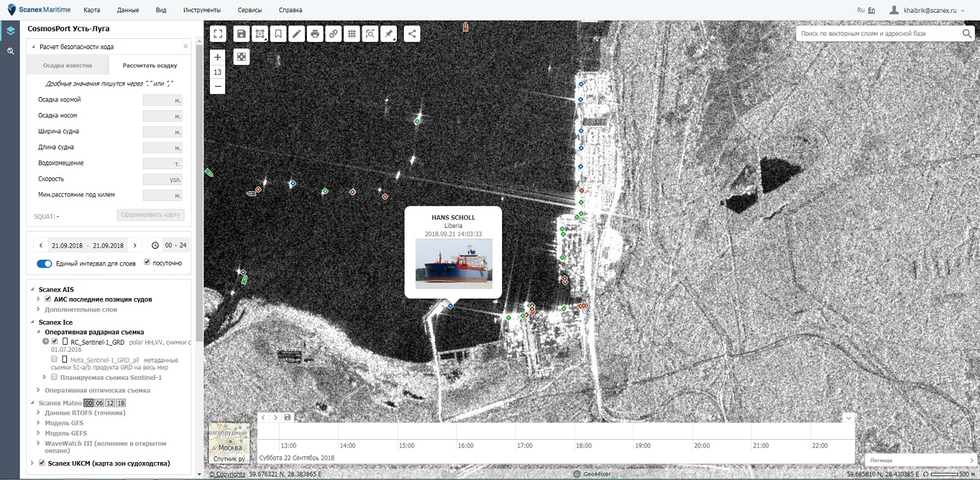
Task: Switch to 'Осадка известна' tab
Action: click(x=68, y=65)
